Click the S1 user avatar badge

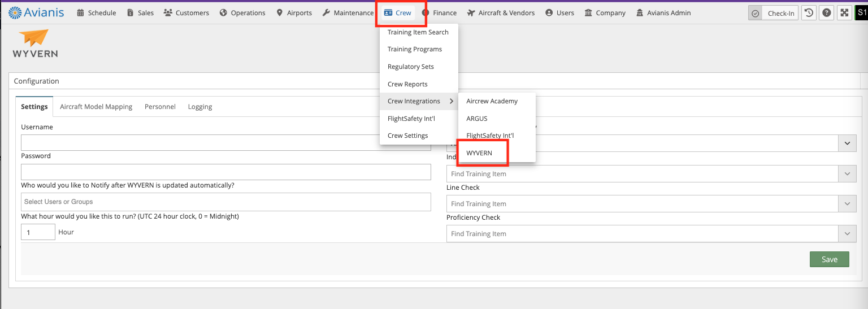pos(861,12)
